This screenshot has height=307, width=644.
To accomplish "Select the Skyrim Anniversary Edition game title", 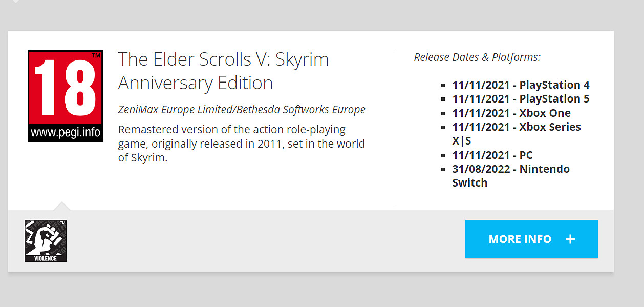I will pyautogui.click(x=223, y=71).
